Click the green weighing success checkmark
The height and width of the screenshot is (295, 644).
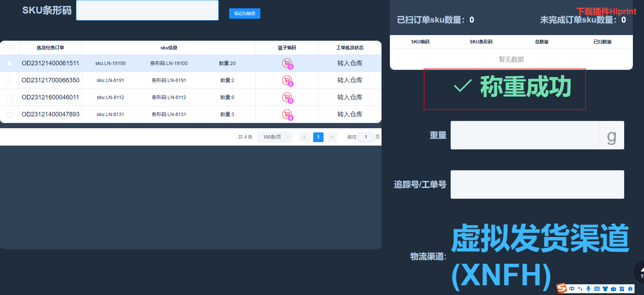tap(463, 85)
